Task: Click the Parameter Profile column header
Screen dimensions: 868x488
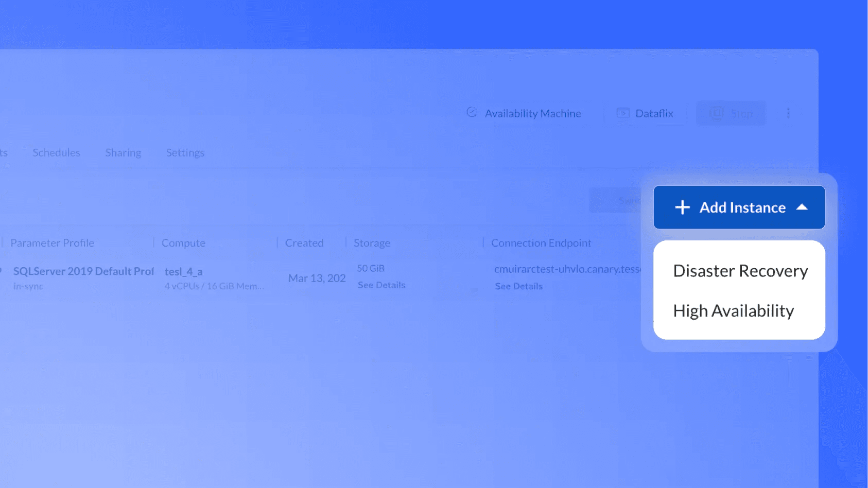Action: coord(52,243)
